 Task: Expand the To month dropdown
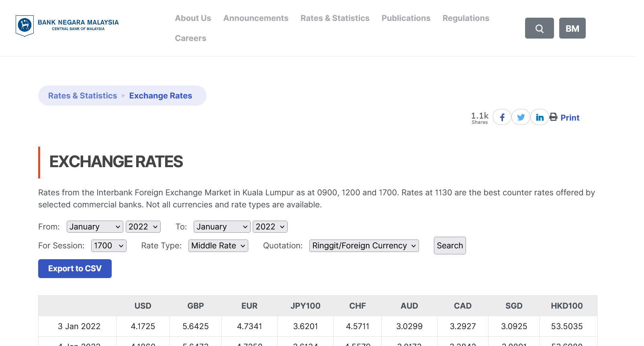click(222, 227)
